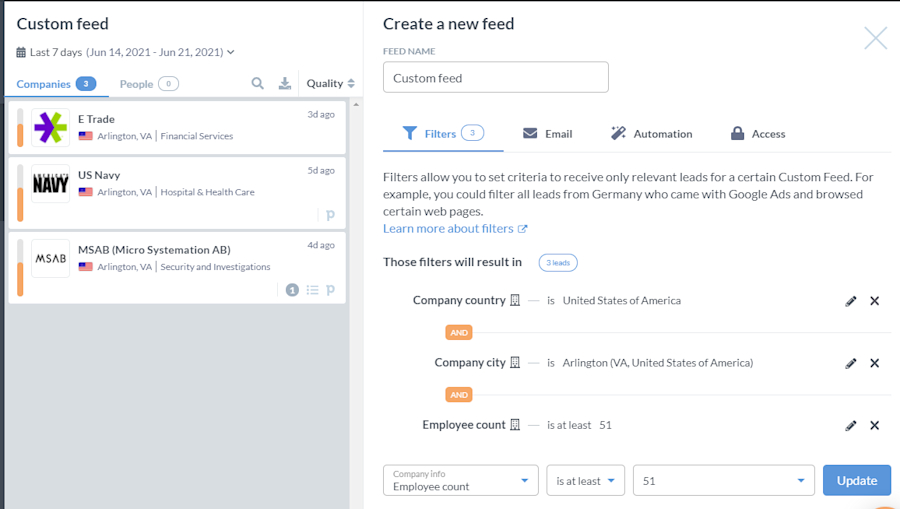Edit the Company country filter with pencil icon
900x509 pixels.
coord(851,301)
